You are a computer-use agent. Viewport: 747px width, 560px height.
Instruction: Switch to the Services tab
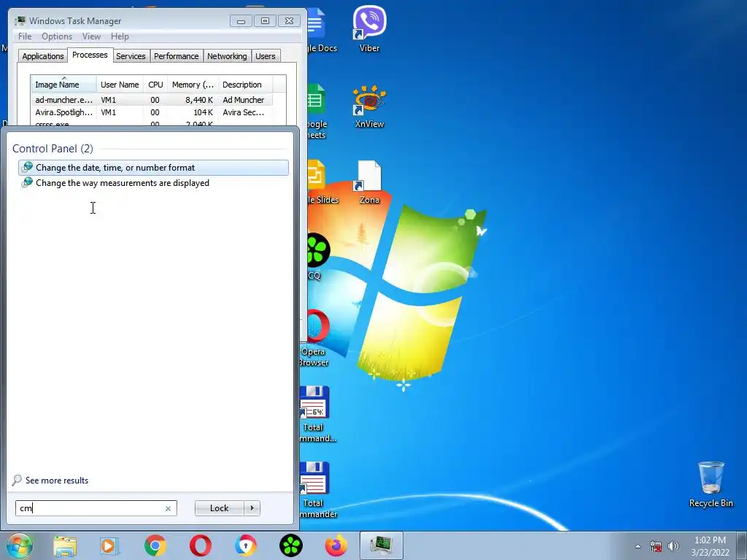tap(131, 56)
